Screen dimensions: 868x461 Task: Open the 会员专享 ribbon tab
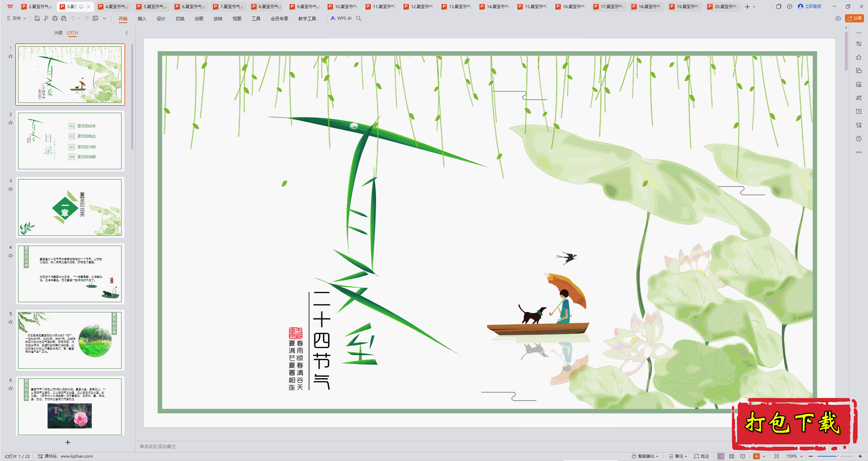tap(279, 19)
